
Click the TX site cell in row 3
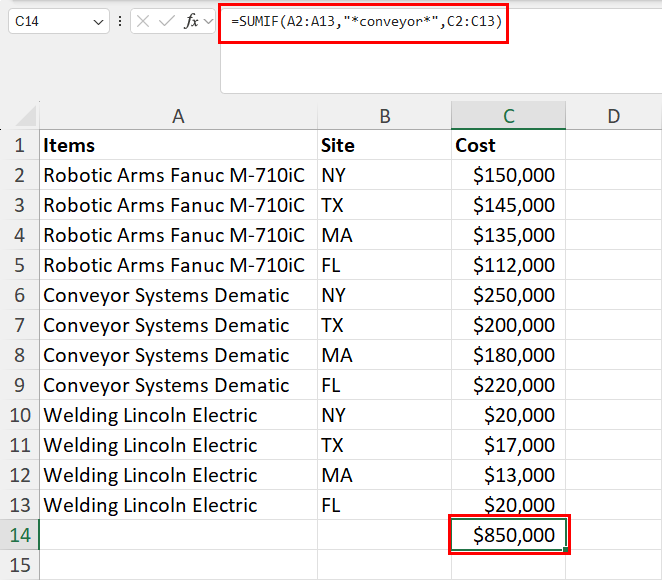[384, 205]
